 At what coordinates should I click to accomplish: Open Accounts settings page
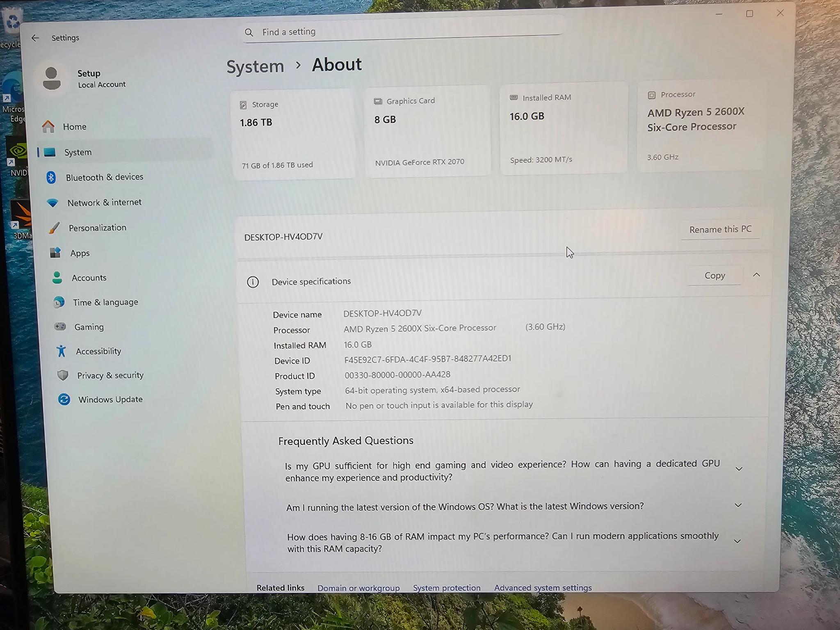coord(132,278)
